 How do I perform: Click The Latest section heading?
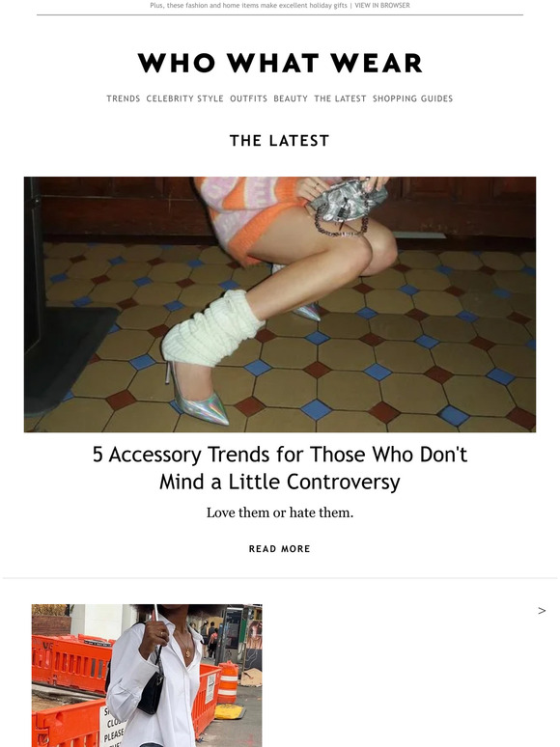pyautogui.click(x=280, y=141)
